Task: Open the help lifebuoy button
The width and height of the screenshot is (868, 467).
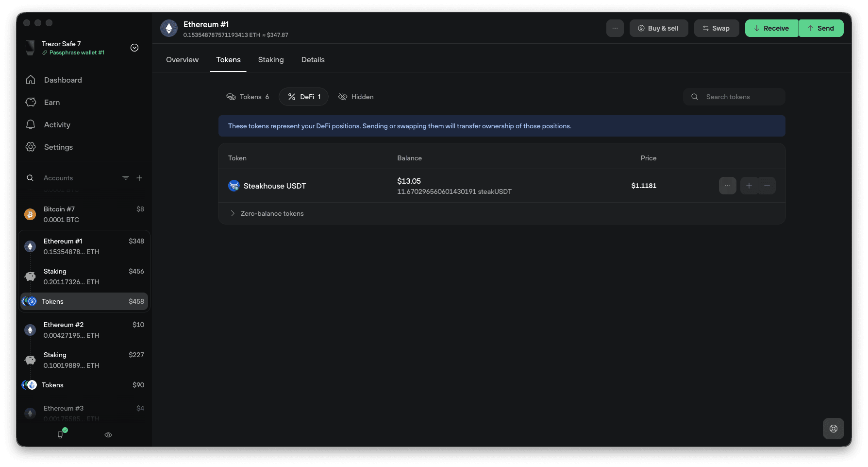Action: (834, 429)
